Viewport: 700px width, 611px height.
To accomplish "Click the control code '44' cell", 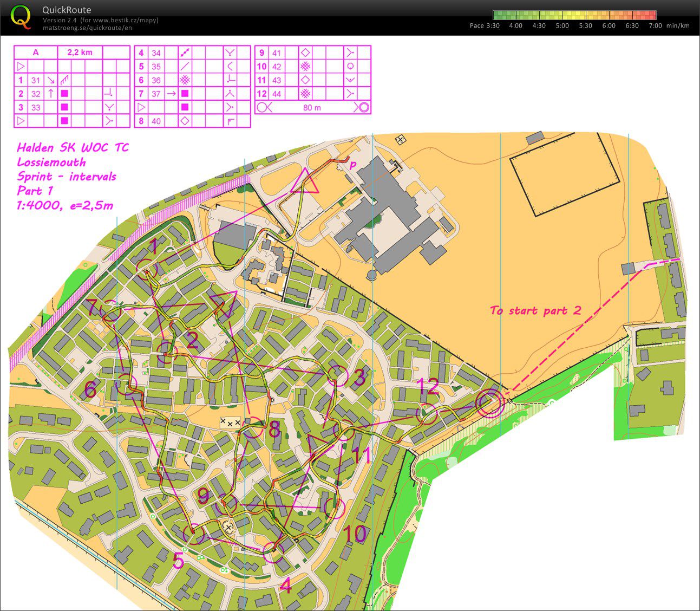I will click(x=277, y=94).
